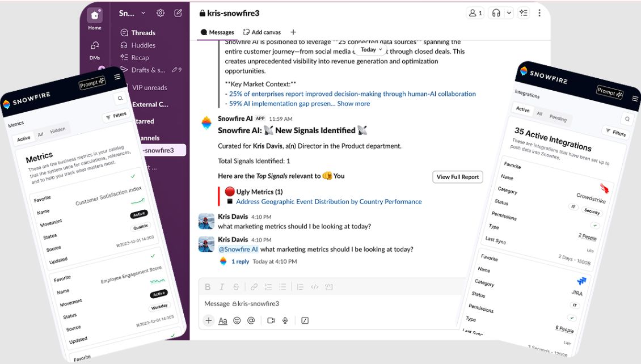Open hamburger menu on Metrics card
The height and width of the screenshot is (364, 641).
(117, 77)
